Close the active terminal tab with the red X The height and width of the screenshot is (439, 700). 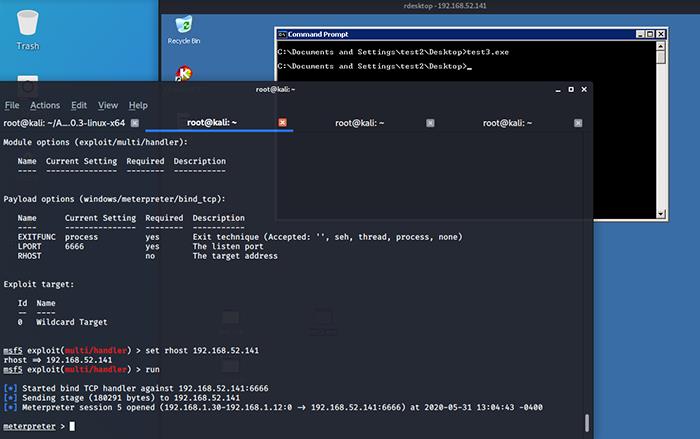tap(283, 122)
